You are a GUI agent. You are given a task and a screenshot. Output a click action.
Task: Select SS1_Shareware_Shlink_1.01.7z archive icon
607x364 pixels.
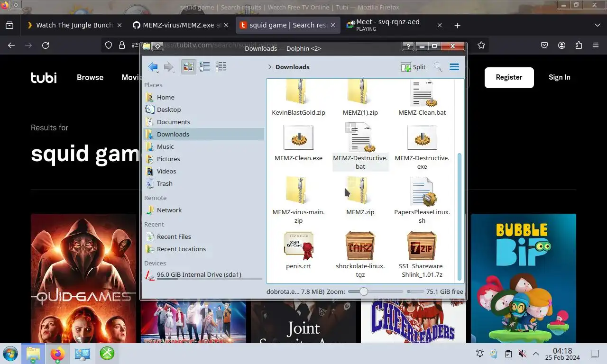click(422, 246)
